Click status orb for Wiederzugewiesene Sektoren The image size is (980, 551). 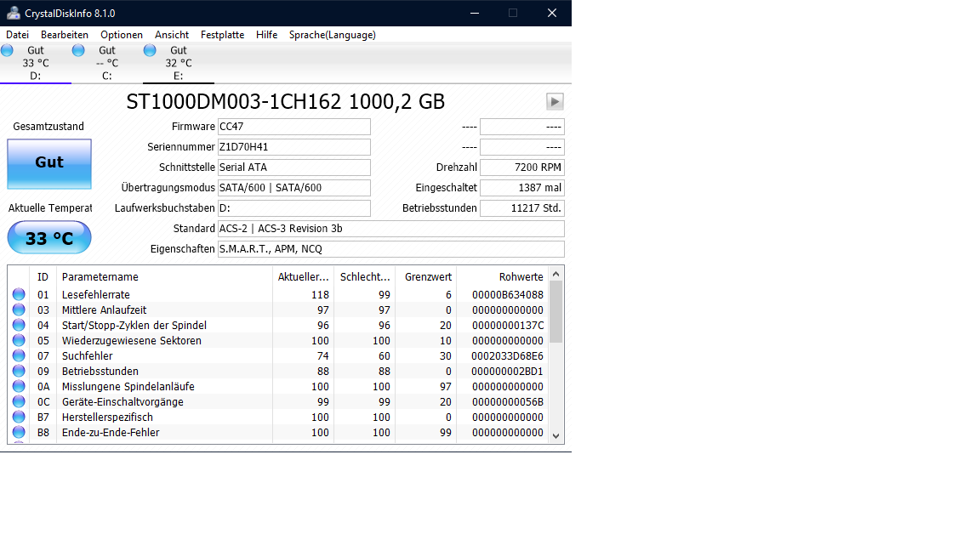[x=19, y=340]
